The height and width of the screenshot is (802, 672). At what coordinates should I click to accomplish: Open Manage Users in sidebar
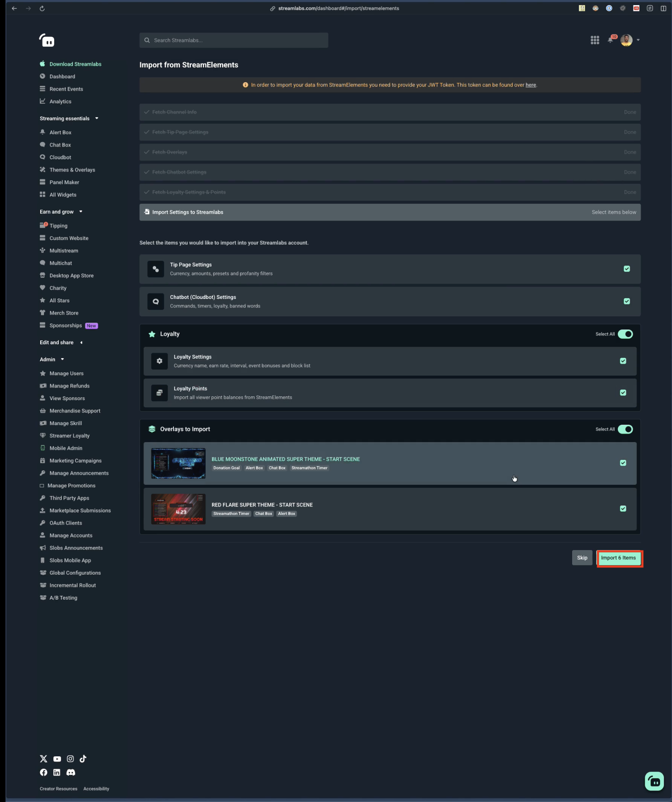62,373
